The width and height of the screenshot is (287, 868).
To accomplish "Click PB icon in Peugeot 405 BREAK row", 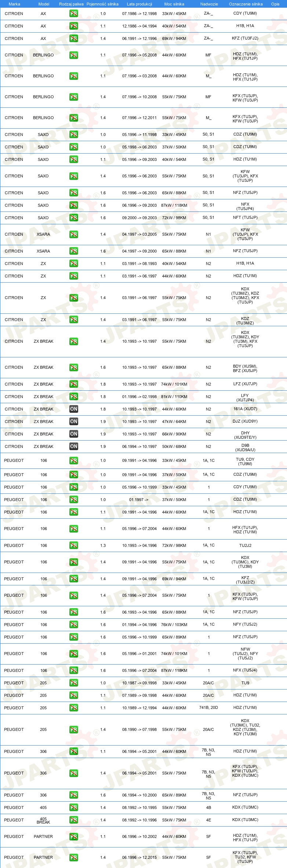I will (x=74, y=820).
